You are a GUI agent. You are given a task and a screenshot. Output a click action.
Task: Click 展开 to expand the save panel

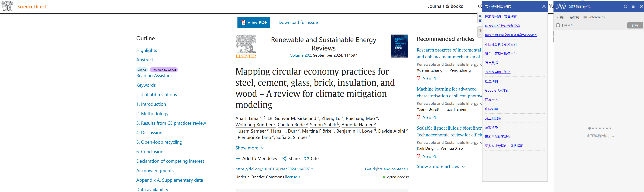[x=561, y=17]
